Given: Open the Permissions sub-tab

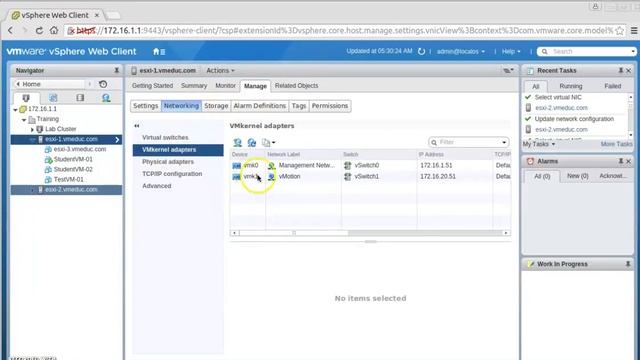Looking at the screenshot, I should (330, 106).
